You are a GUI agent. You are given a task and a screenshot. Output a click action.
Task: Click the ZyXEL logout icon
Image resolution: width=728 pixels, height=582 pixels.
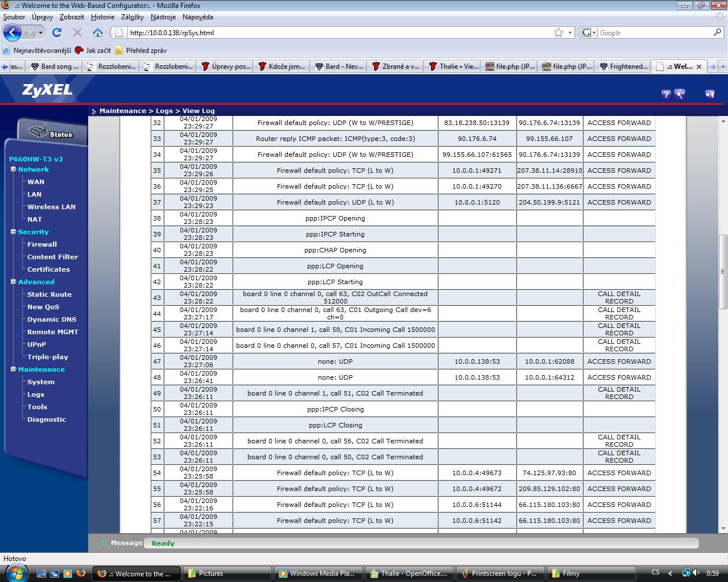tap(710, 94)
